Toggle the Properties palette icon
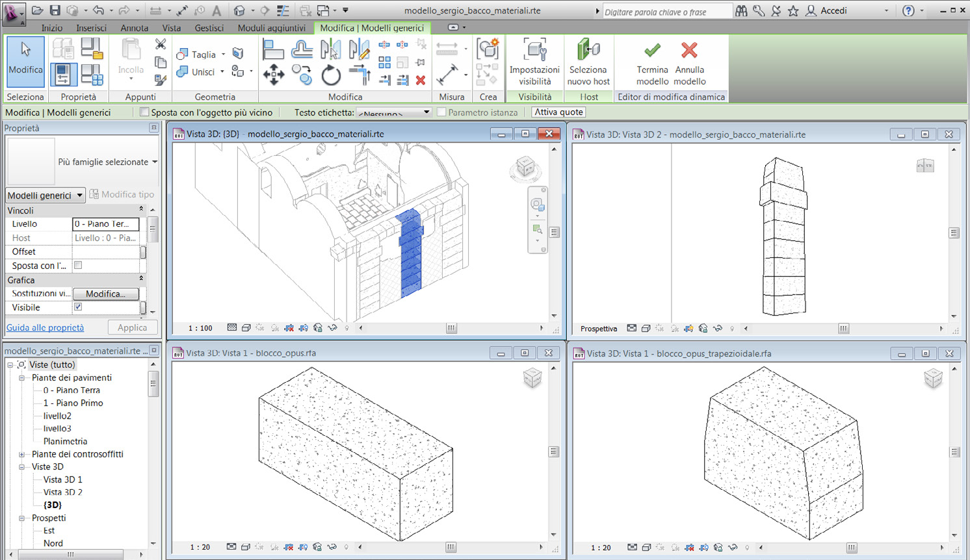 63,75
